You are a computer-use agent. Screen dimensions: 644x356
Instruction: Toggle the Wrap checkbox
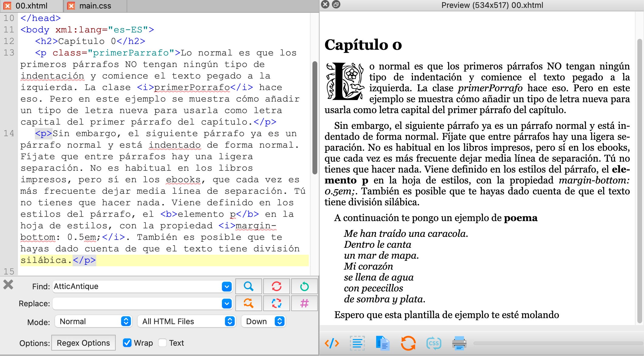(x=127, y=343)
